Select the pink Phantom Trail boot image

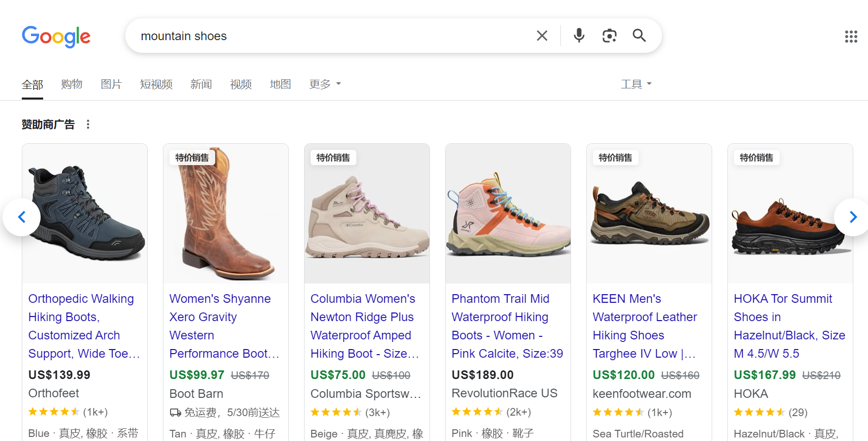(508, 213)
